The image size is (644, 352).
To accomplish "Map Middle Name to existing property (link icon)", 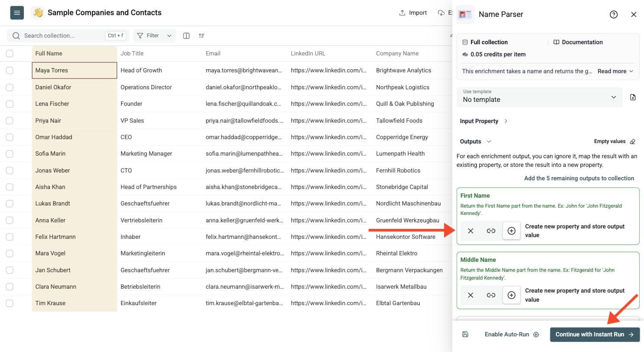I will click(x=491, y=295).
